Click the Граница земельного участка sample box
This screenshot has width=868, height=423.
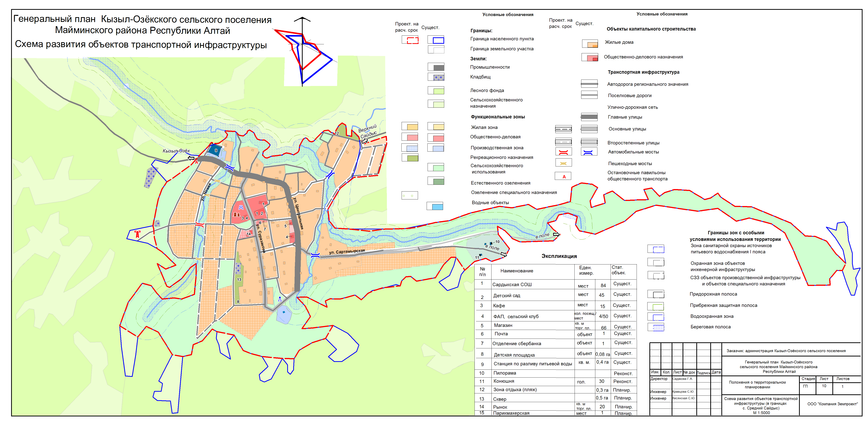436,50
